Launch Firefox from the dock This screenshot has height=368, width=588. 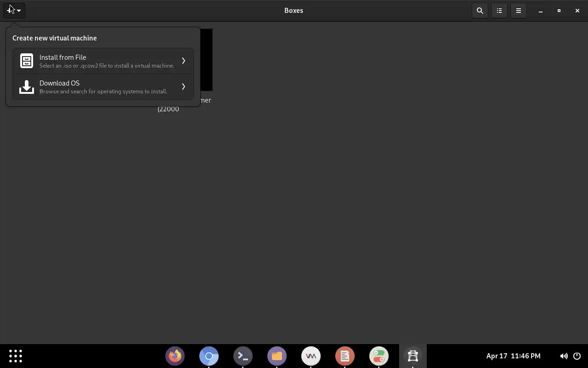point(175,356)
